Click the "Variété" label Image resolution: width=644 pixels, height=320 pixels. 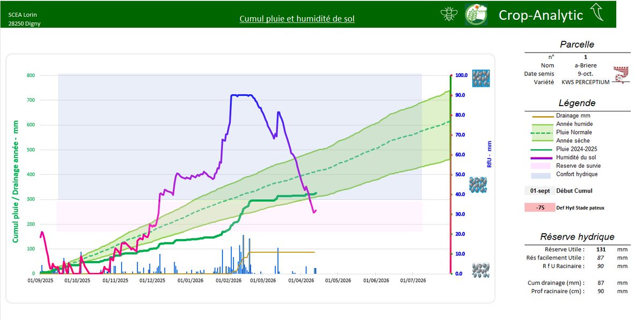(545, 82)
